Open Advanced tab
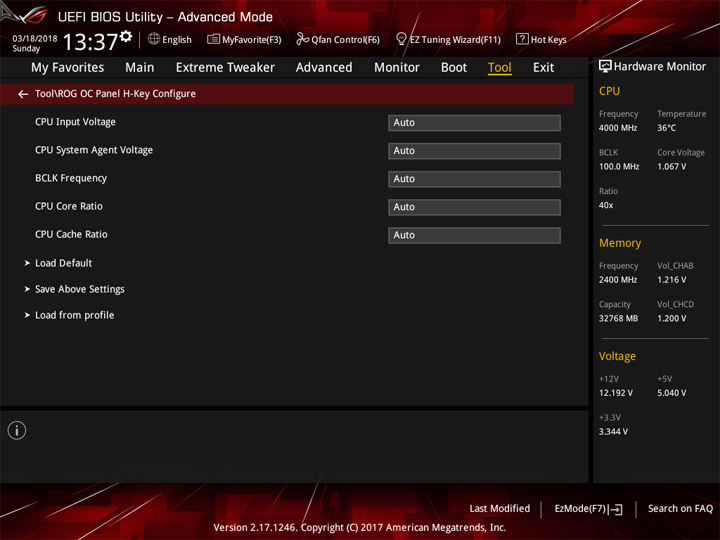This screenshot has width=720, height=540. click(x=324, y=68)
